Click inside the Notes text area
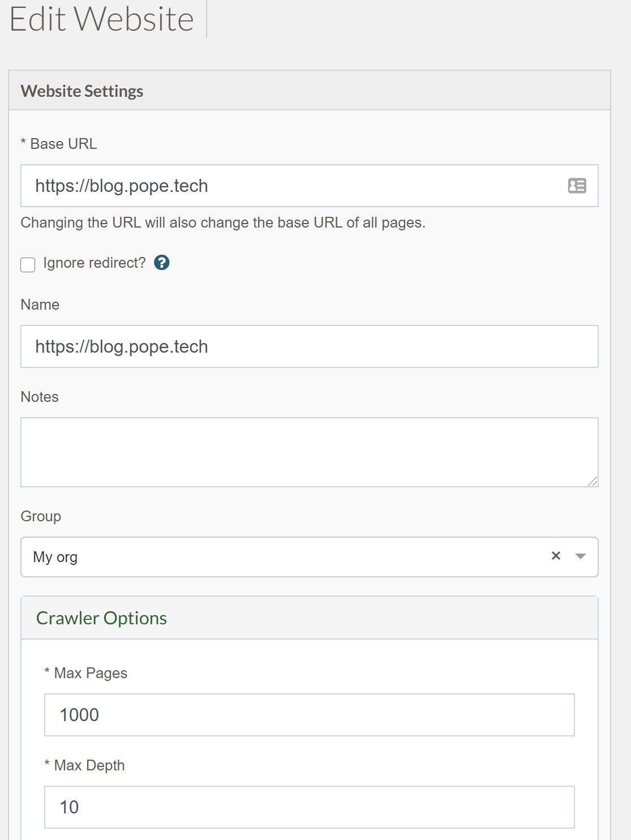This screenshot has width=631, height=840. pyautogui.click(x=310, y=452)
